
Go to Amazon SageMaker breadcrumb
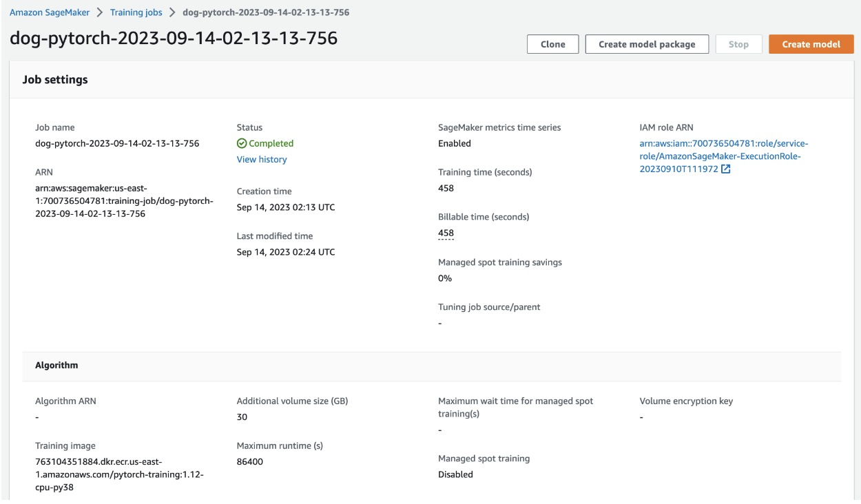[x=50, y=12]
